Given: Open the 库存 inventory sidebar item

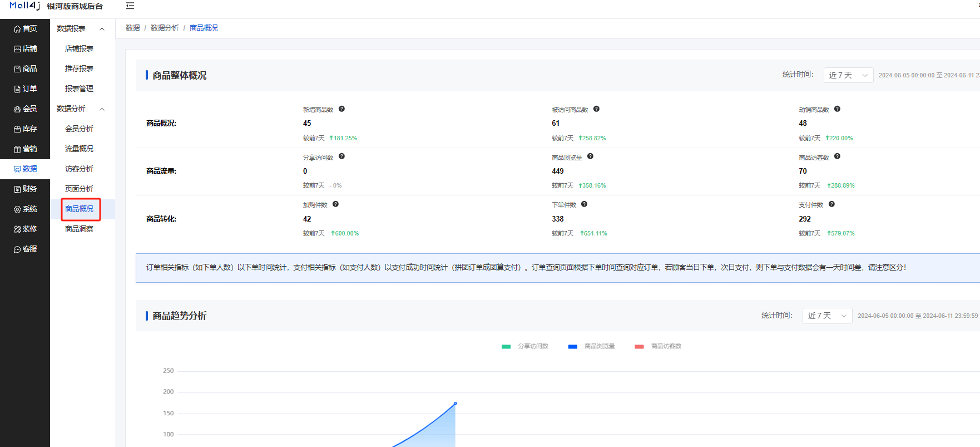Looking at the screenshot, I should (25, 129).
